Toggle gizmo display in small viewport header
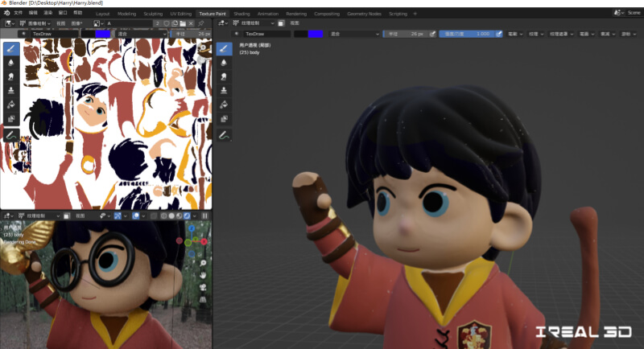Image resolution: width=644 pixels, height=349 pixels. tap(118, 216)
